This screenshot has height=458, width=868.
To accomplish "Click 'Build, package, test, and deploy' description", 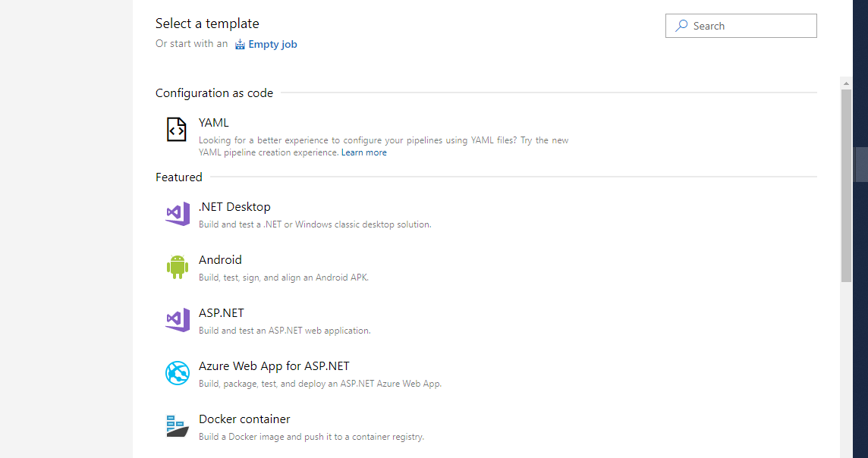I will [x=320, y=384].
